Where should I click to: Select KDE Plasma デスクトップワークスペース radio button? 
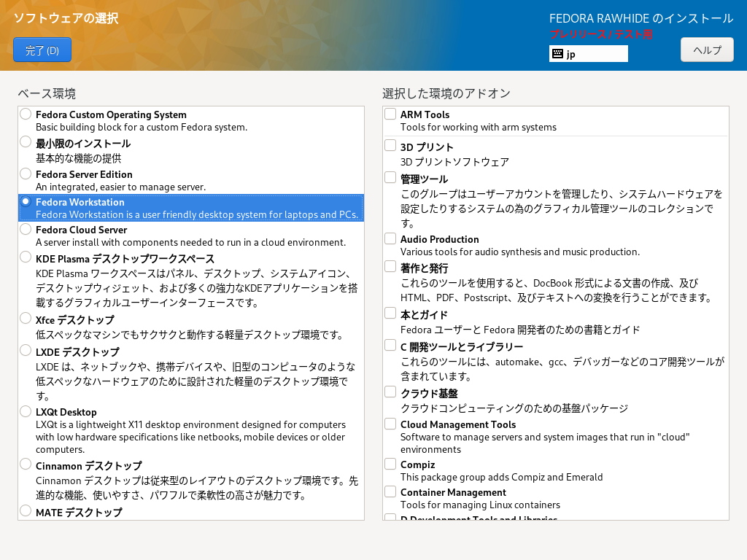(x=26, y=257)
